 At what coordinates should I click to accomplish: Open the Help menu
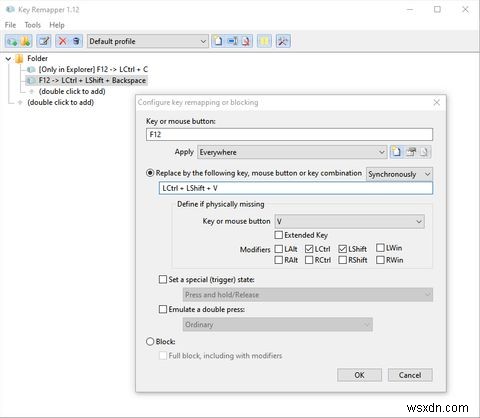(x=57, y=25)
